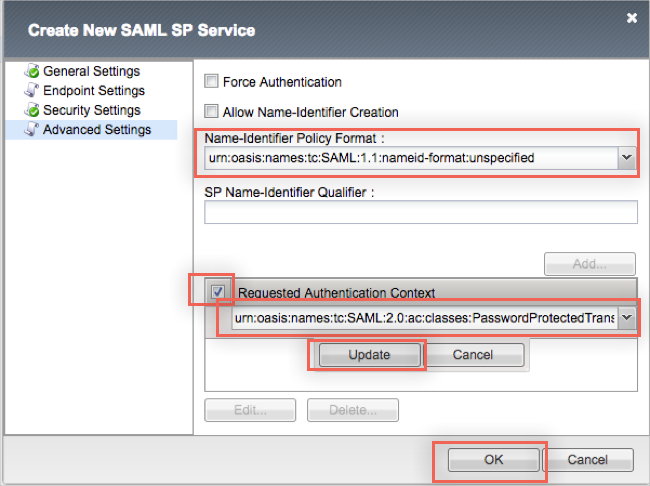The height and width of the screenshot is (486, 650).
Task: Close the Create New SAML SP Service dialog
Action: pos(631,18)
